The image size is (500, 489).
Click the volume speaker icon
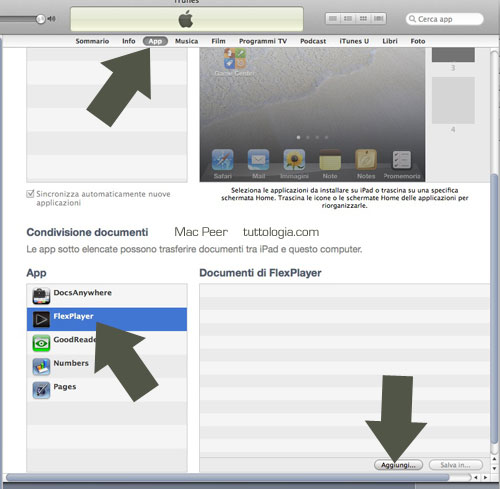(x=51, y=19)
